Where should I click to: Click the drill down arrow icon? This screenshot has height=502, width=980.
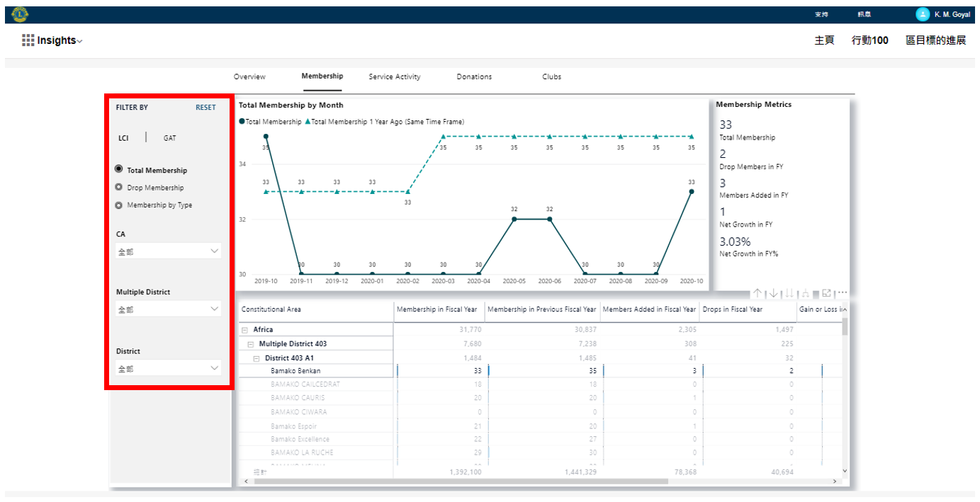[x=773, y=293]
